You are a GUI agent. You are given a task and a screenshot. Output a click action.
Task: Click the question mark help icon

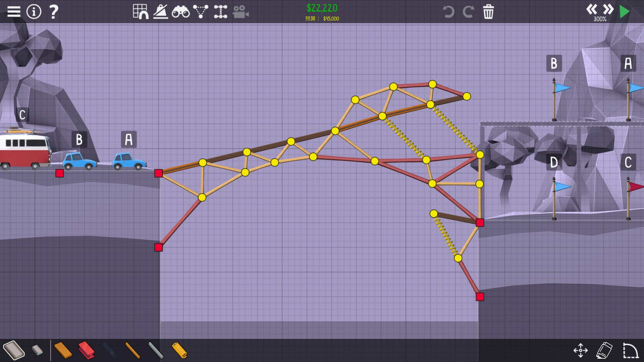point(54,12)
